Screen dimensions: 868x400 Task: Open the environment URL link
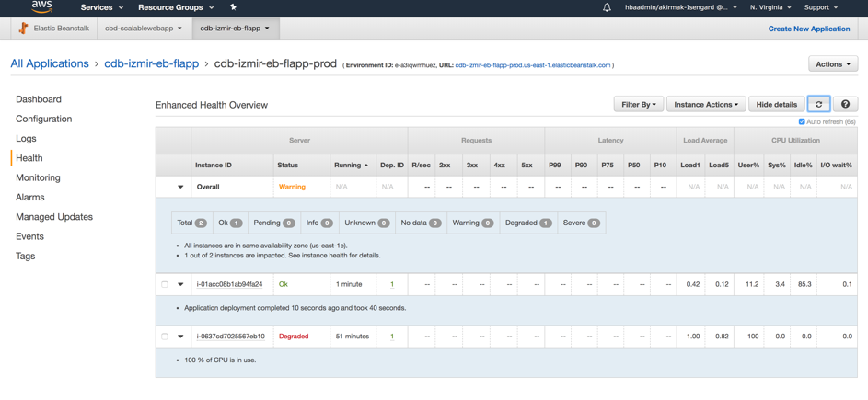click(x=533, y=65)
